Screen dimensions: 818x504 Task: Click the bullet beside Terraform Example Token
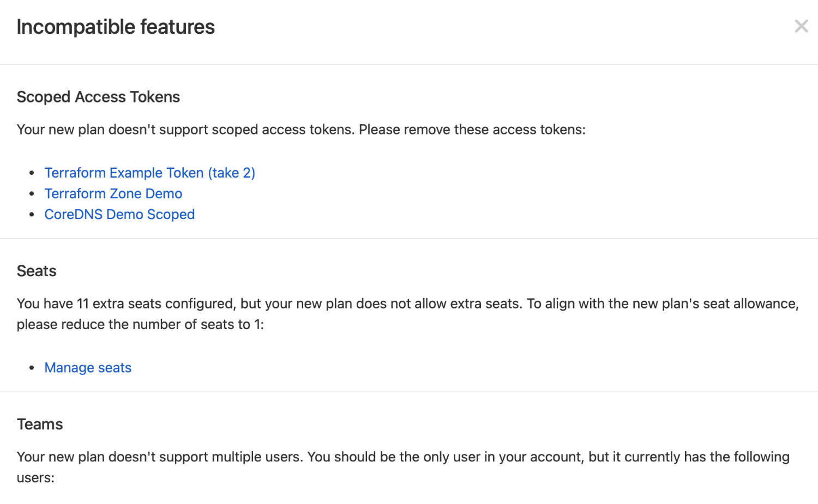tap(32, 173)
